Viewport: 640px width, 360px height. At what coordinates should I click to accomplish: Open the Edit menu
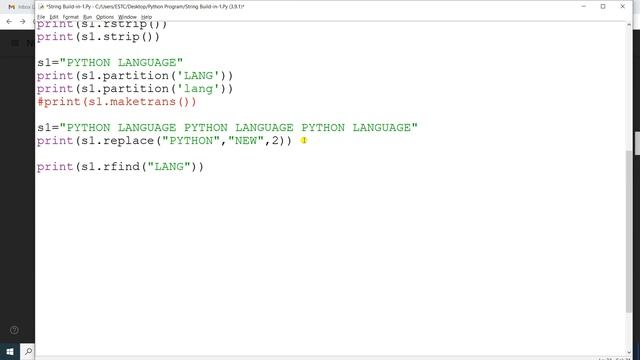[x=54, y=17]
